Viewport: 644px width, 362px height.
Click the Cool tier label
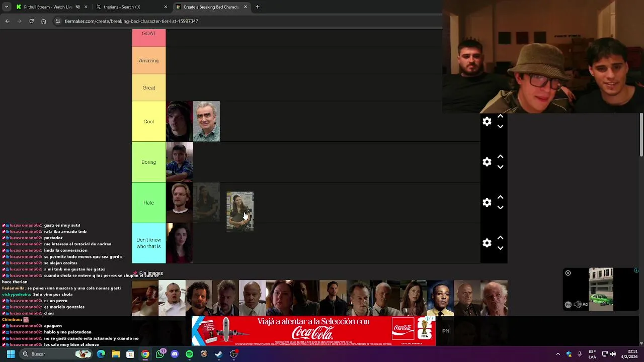pyautogui.click(x=148, y=121)
